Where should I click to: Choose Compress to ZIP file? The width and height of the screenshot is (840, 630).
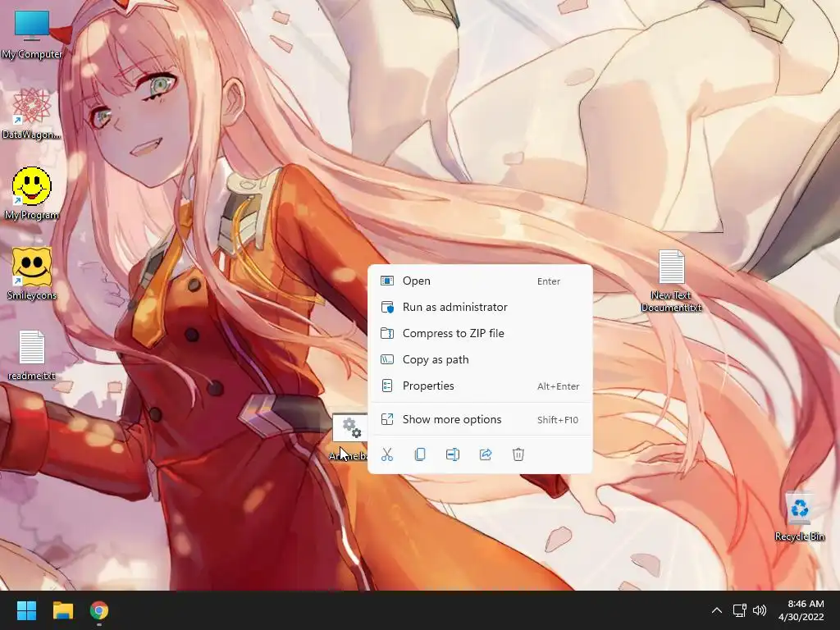point(480,333)
